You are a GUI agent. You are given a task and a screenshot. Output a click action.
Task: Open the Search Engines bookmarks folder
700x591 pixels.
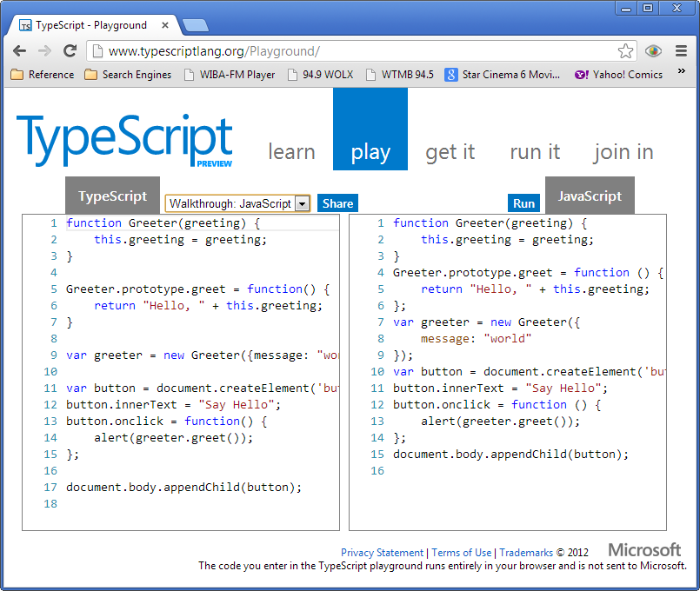coord(128,75)
